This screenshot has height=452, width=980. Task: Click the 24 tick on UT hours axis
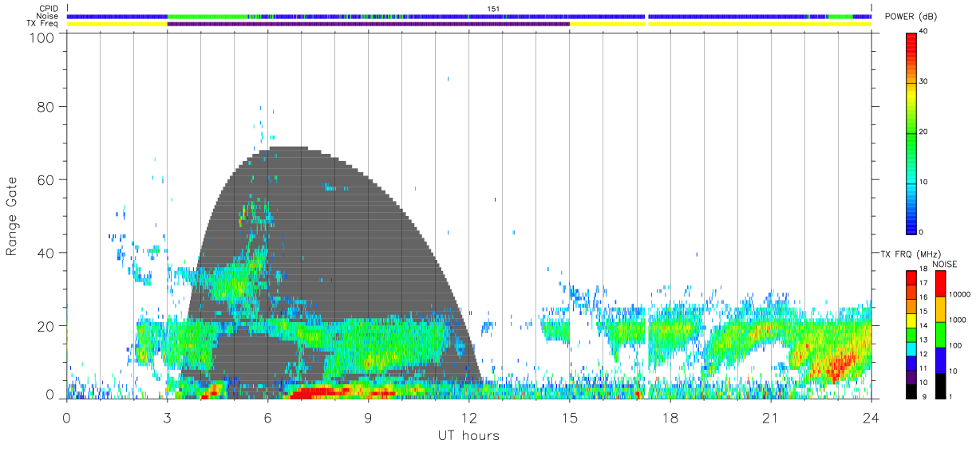871,416
